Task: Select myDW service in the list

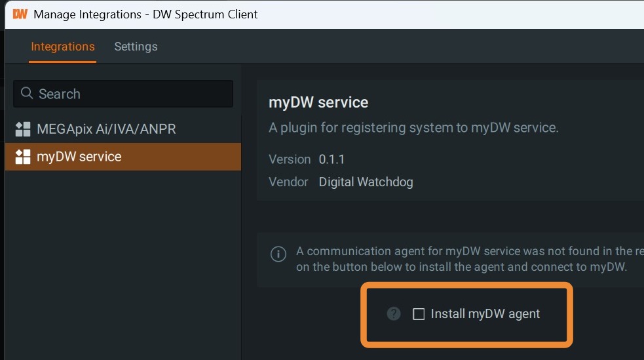Action: click(123, 157)
